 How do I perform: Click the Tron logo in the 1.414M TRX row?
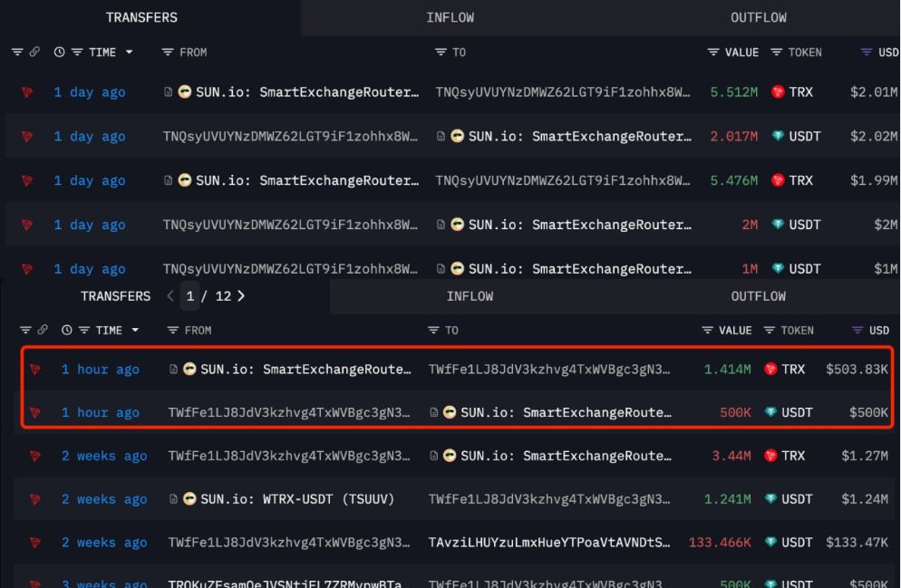click(x=36, y=370)
